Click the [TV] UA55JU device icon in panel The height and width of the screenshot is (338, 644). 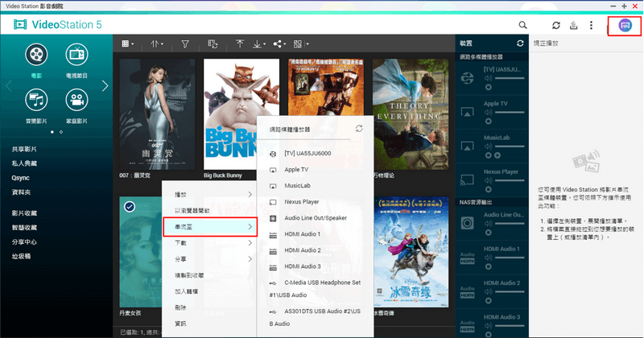[x=468, y=77]
